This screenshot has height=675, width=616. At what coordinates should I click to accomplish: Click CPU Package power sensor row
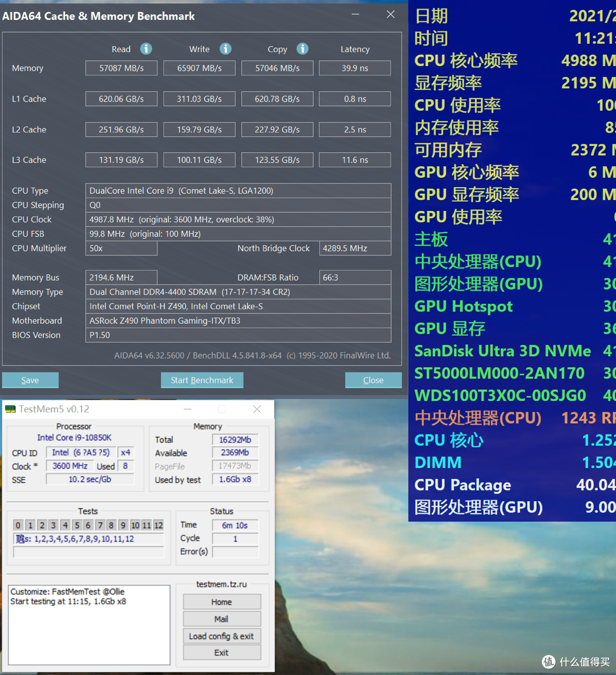pos(515,485)
